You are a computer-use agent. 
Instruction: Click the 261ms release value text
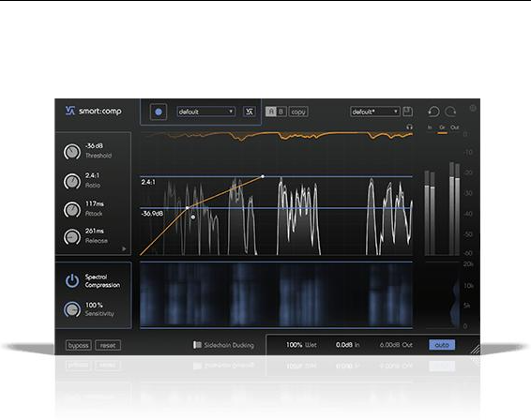click(95, 232)
